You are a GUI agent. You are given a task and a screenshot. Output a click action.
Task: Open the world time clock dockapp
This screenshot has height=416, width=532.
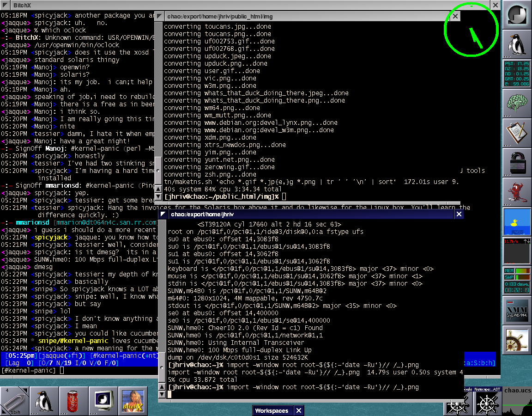click(x=517, y=73)
